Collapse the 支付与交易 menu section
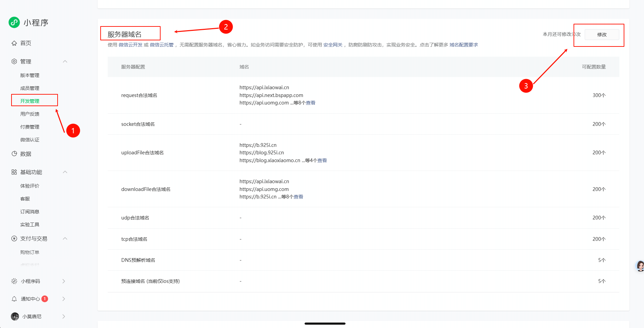644x328 pixels. coord(65,238)
